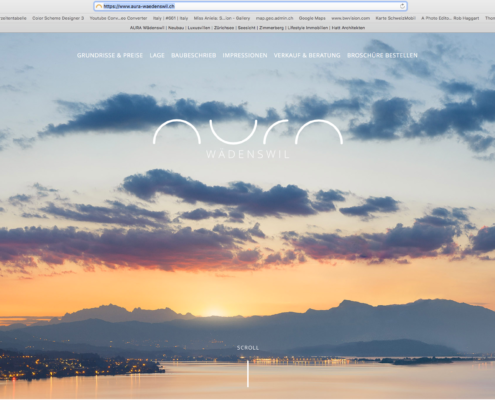Open the Impressionen page
This screenshot has width=495, height=400.
(245, 55)
